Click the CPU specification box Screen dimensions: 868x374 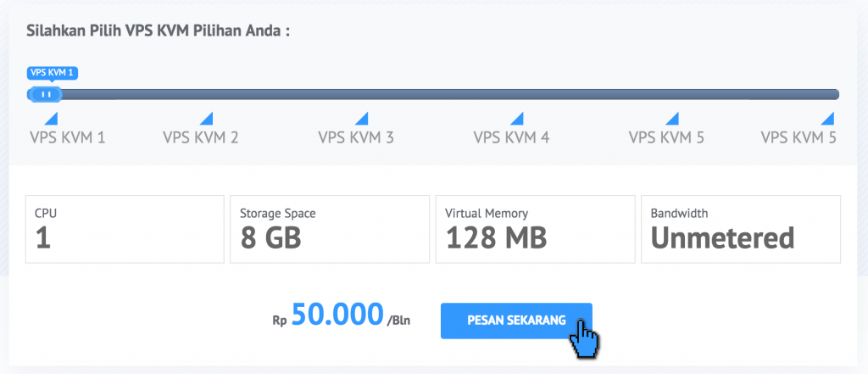[x=125, y=229]
